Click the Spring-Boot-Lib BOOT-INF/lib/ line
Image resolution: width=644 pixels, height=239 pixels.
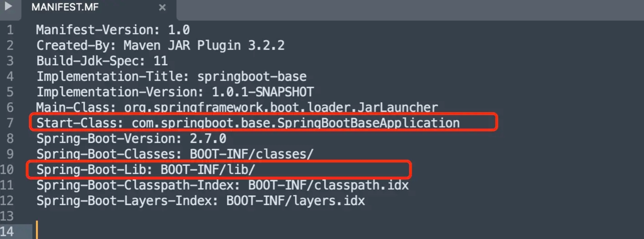(146, 170)
